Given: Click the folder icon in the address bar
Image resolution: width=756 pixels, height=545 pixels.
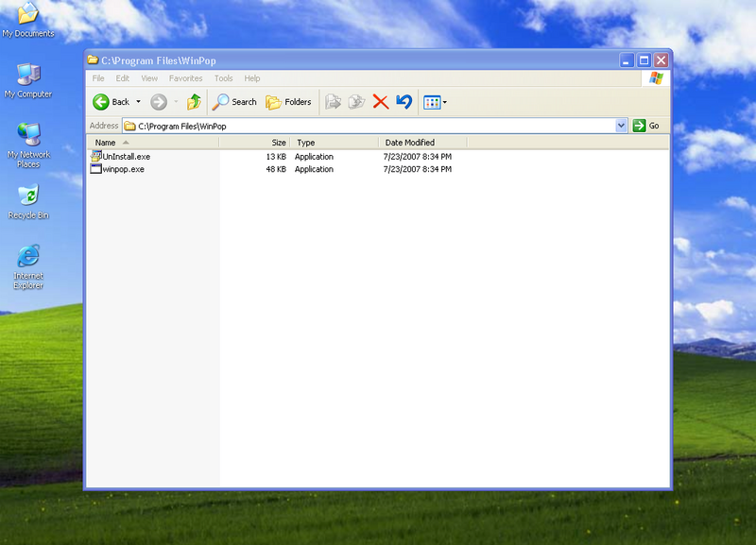Looking at the screenshot, I should pos(129,126).
